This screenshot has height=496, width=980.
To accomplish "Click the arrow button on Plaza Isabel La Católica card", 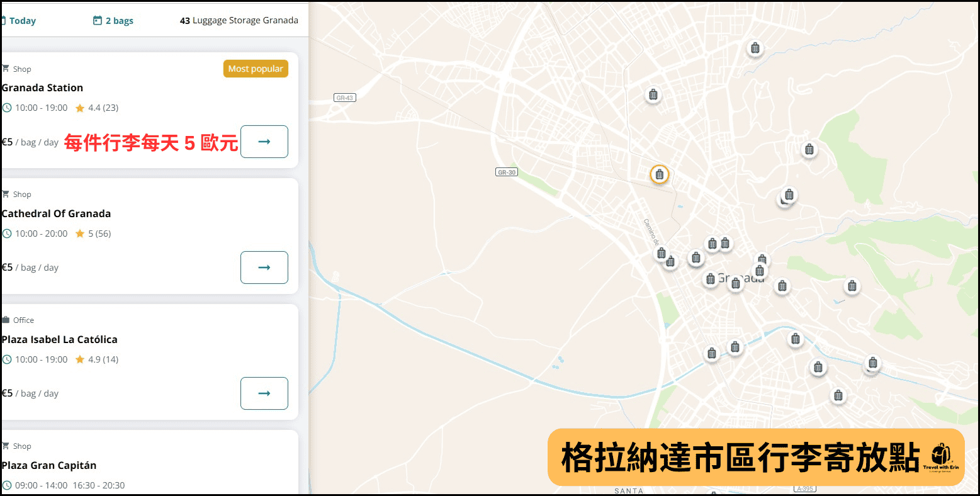I will pos(264,393).
